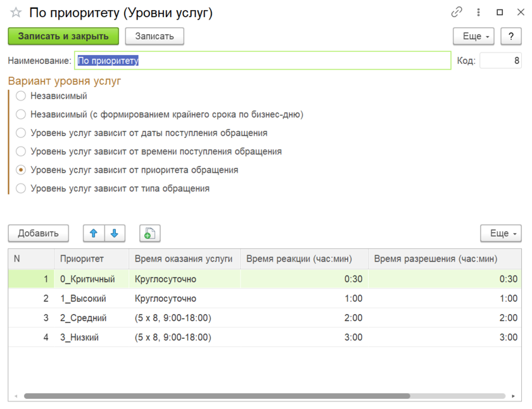Click the Наименование text field

262,61
